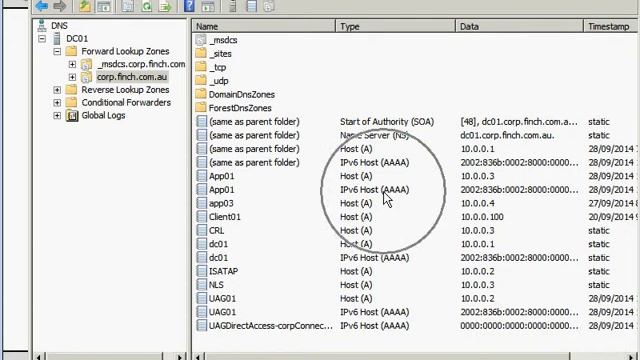Image resolution: width=640 pixels, height=360 pixels.
Task: Click left arrow of tree pane scrollbar
Action: pos(38,357)
